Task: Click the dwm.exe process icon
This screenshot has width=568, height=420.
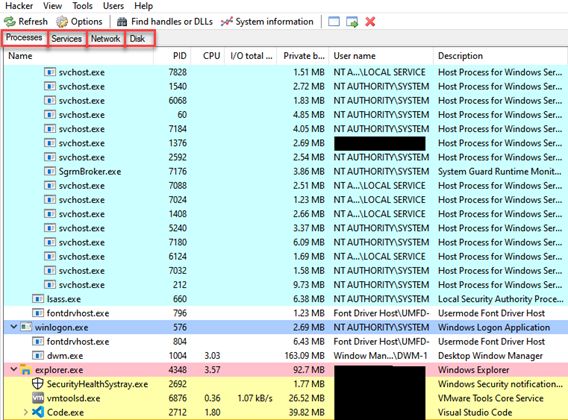Action: pos(38,355)
